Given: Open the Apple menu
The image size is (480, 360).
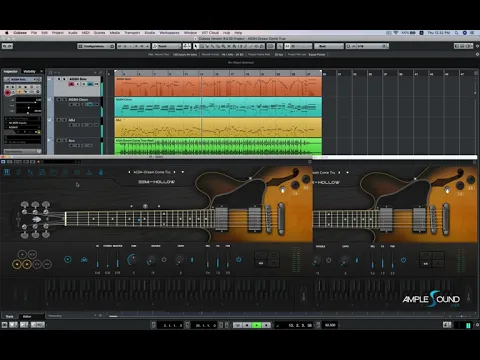Looking at the screenshot, I should [7, 33].
